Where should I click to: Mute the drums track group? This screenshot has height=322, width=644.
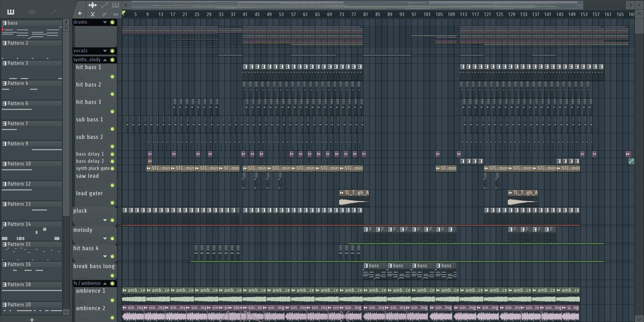click(x=112, y=22)
